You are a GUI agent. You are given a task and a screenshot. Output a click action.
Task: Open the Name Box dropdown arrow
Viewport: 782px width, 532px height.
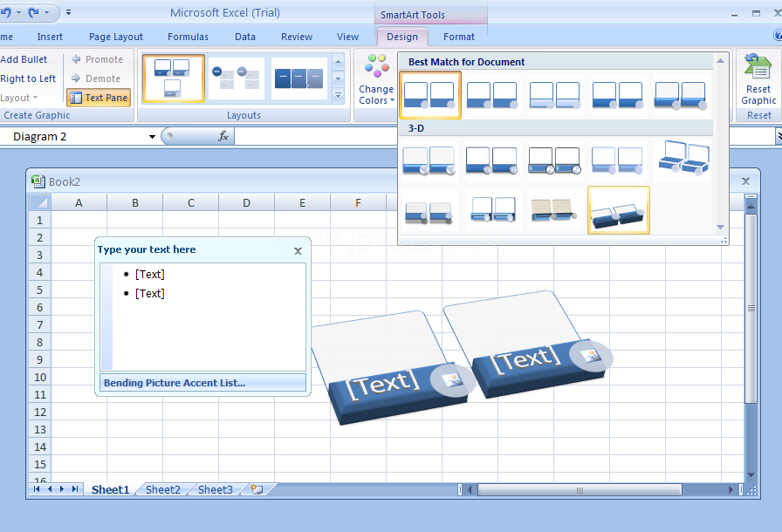point(152,136)
